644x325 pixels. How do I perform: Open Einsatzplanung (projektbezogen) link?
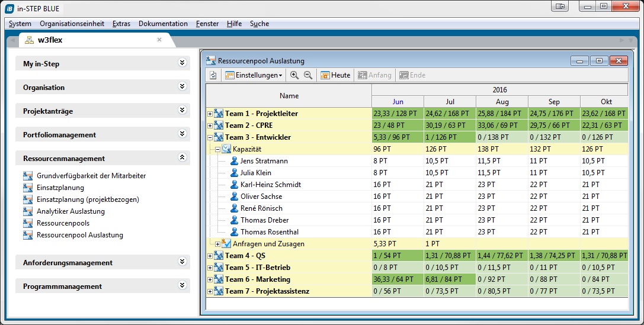click(88, 199)
